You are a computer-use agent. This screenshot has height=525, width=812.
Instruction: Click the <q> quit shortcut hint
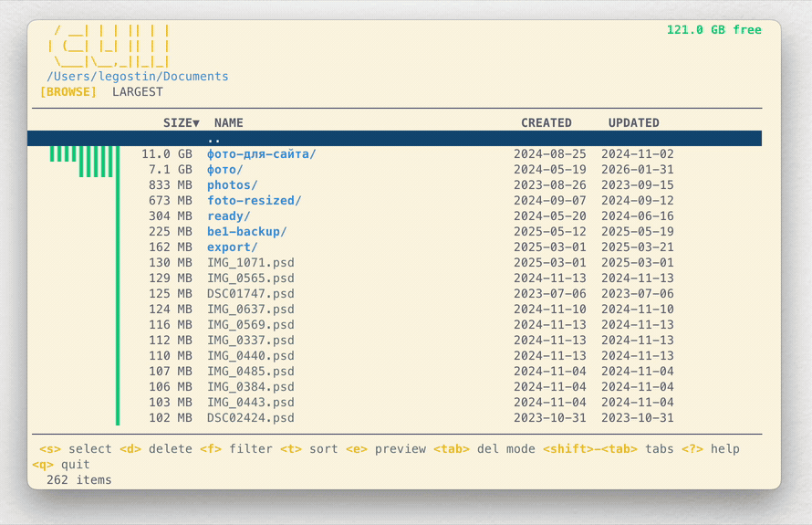point(61,465)
